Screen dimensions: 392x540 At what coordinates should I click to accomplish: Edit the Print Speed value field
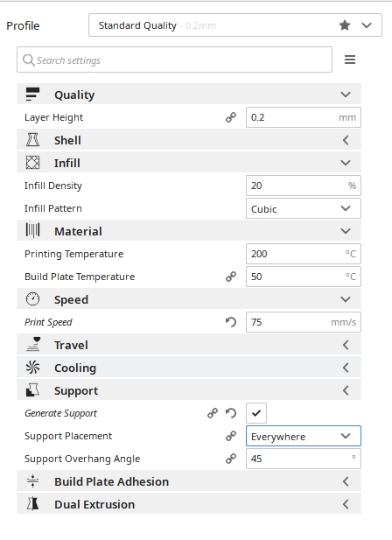point(304,322)
